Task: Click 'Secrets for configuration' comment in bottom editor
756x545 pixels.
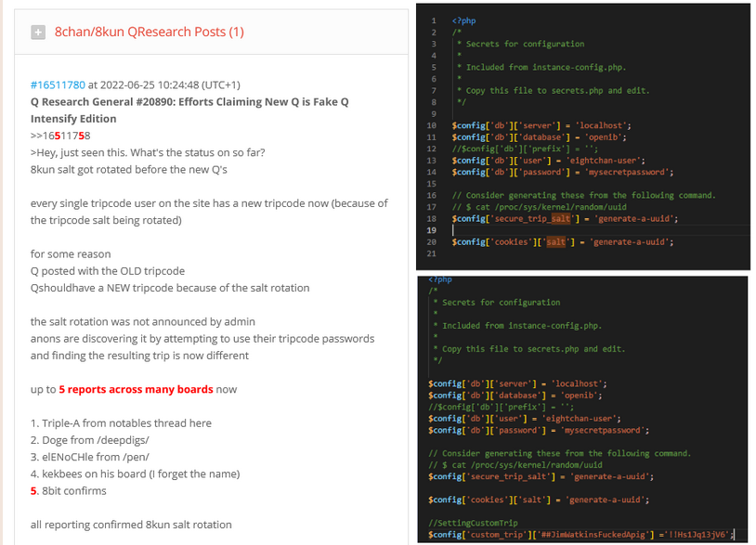Action: tap(502, 303)
